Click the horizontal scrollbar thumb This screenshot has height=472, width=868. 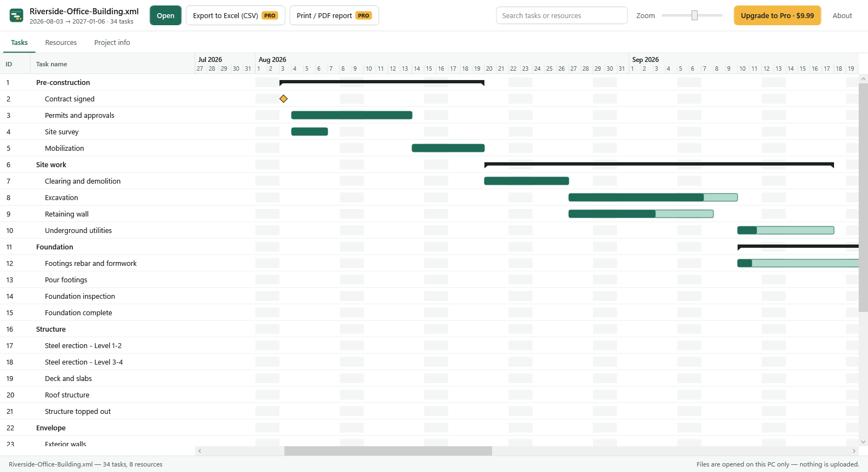(x=388, y=451)
